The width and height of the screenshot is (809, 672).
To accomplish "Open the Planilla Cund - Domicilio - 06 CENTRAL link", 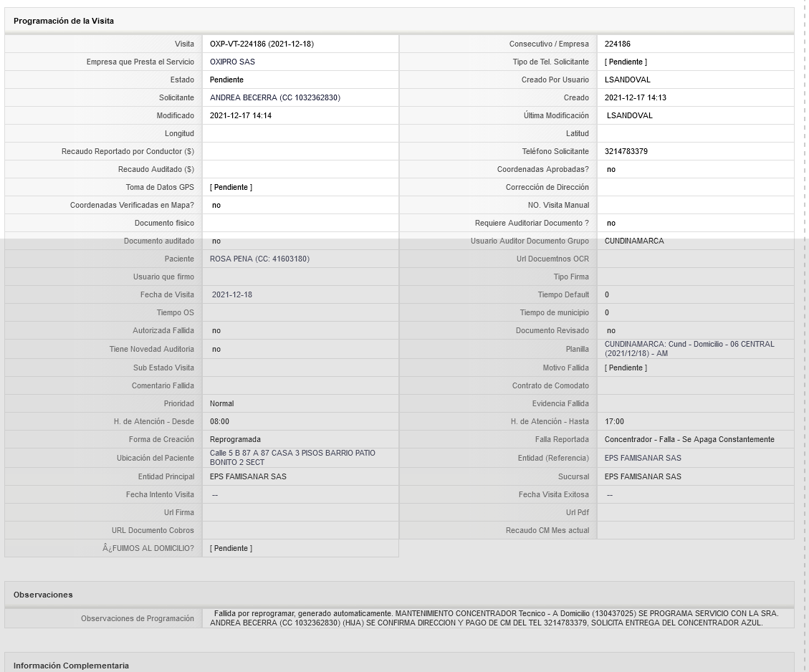I will [x=689, y=349].
